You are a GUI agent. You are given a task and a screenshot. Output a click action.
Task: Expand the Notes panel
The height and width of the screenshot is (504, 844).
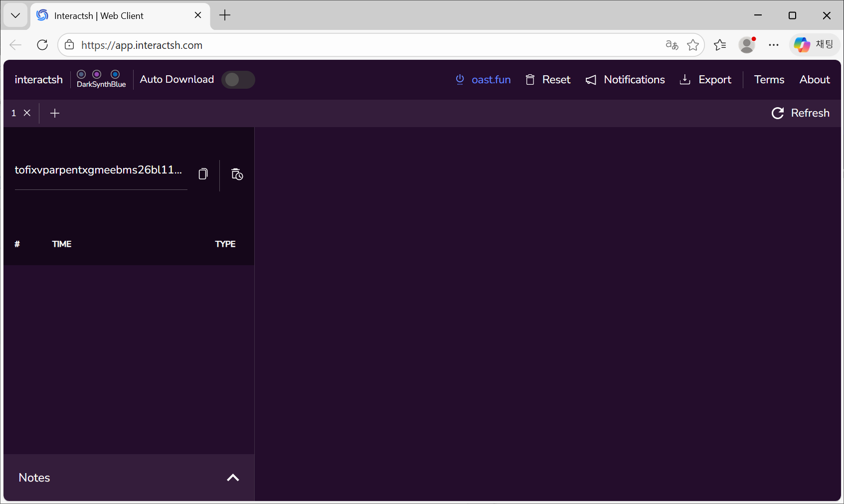(x=233, y=478)
